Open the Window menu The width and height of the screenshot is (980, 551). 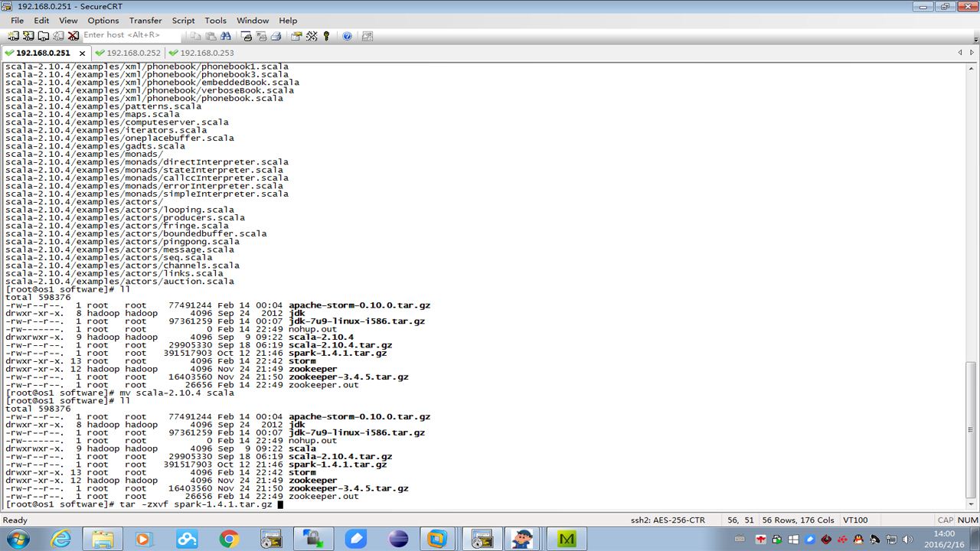253,21
